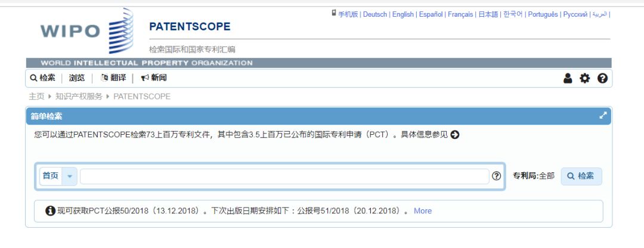Switch language to English
The width and height of the screenshot is (644, 248).
click(403, 14)
